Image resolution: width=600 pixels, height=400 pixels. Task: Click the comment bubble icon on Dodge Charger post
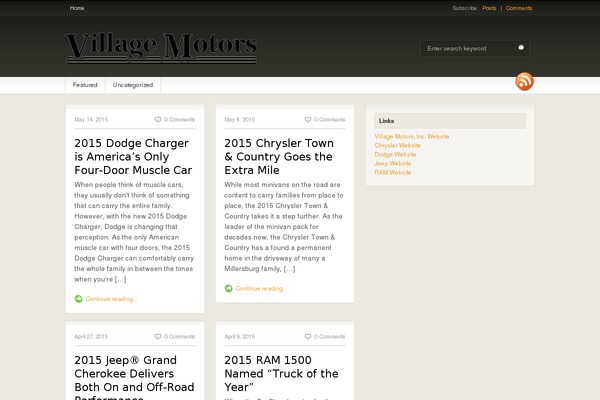158,119
